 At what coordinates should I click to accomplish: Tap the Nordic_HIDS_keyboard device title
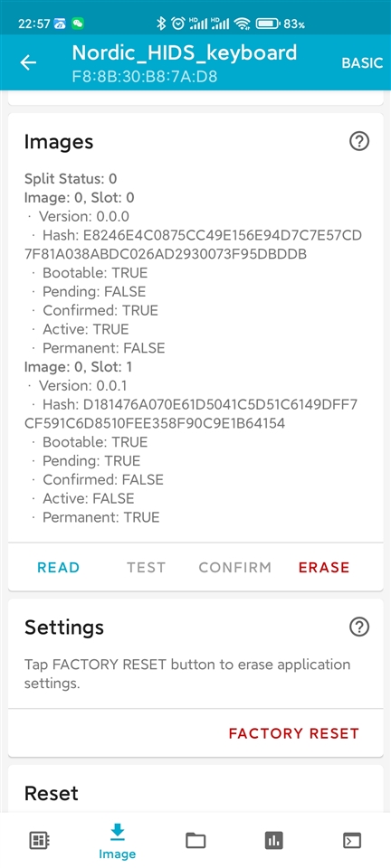click(x=185, y=52)
